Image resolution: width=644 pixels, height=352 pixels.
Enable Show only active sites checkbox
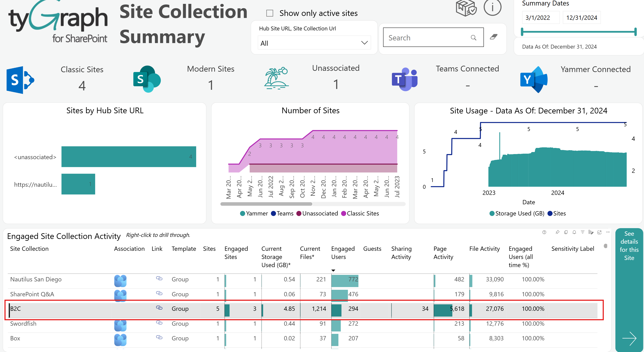click(270, 13)
